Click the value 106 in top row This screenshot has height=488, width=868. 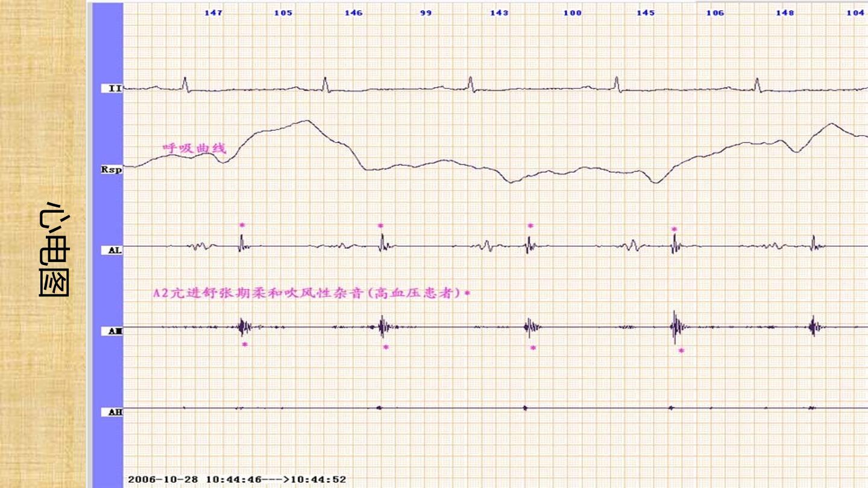point(715,13)
